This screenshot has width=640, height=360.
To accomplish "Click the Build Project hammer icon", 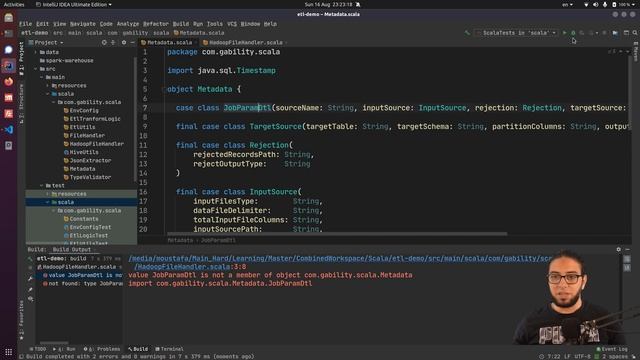I will [467, 33].
